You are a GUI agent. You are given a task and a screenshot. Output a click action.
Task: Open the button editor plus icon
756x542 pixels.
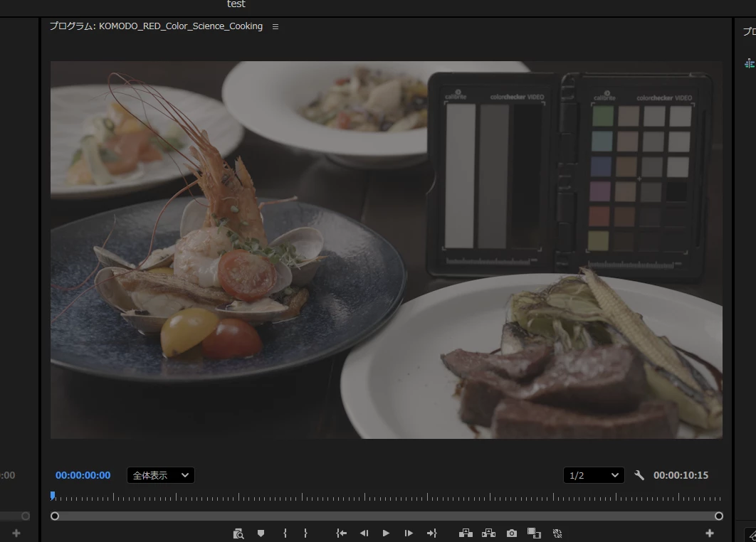[x=709, y=533]
